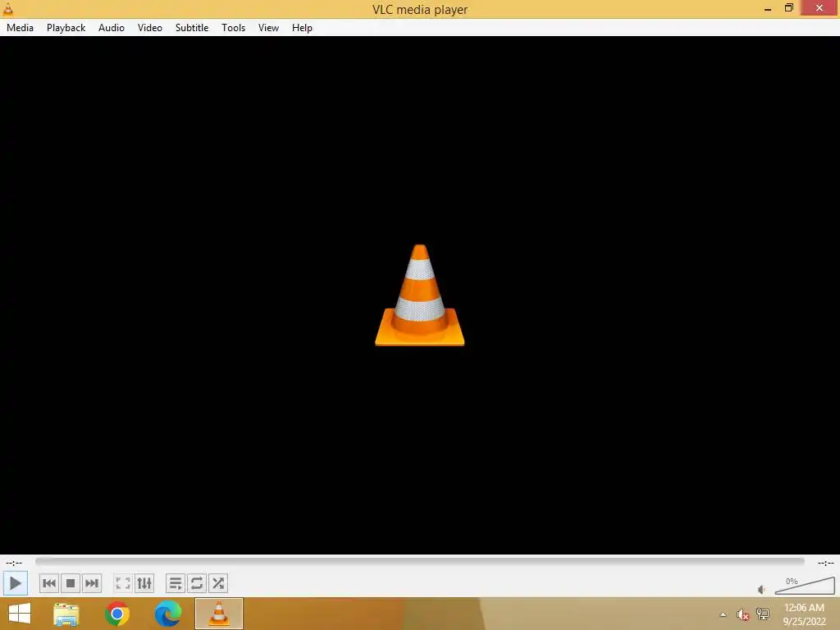Open the playlist view
The height and width of the screenshot is (630, 840).
point(176,583)
